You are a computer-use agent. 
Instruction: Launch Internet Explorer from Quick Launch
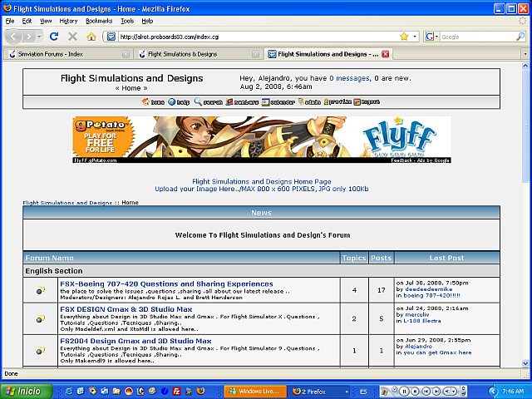click(69, 392)
